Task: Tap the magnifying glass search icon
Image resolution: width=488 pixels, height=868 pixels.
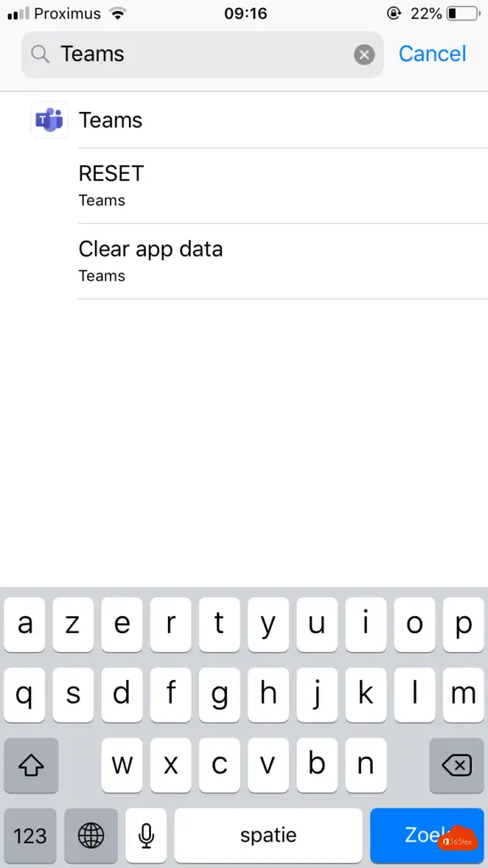Action: (40, 54)
